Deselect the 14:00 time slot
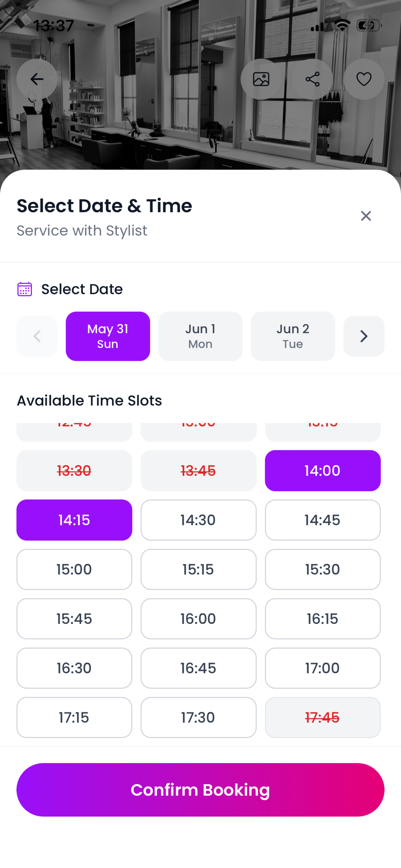 323,471
